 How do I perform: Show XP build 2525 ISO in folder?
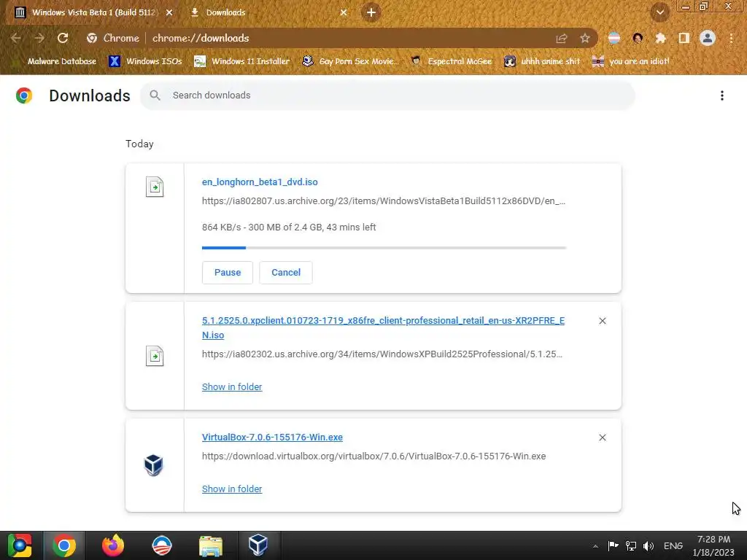click(232, 386)
